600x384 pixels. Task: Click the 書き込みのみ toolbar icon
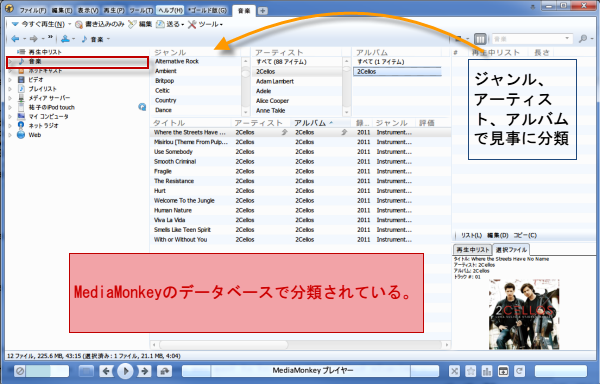pyautogui.click(x=79, y=24)
